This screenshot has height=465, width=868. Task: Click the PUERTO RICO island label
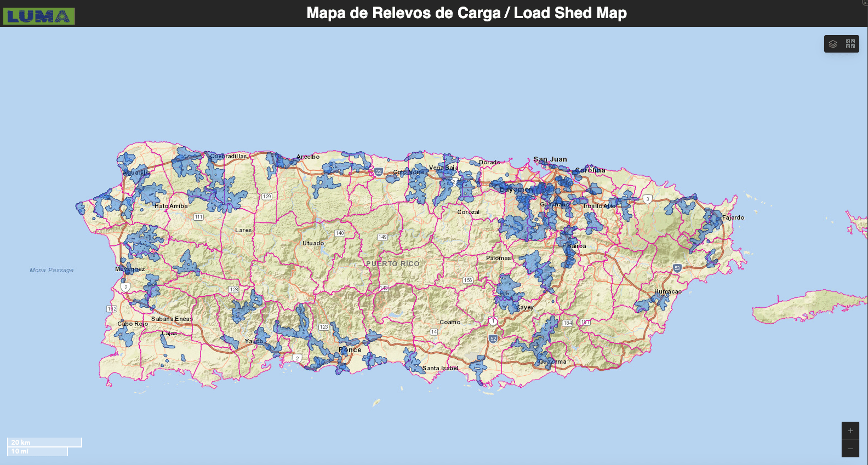click(x=393, y=264)
